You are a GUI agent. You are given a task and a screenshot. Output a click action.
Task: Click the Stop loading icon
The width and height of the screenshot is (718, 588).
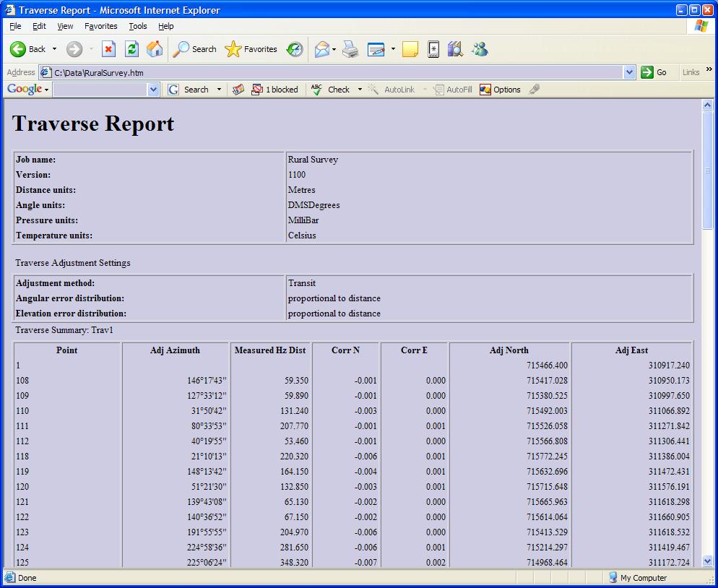[x=108, y=49]
